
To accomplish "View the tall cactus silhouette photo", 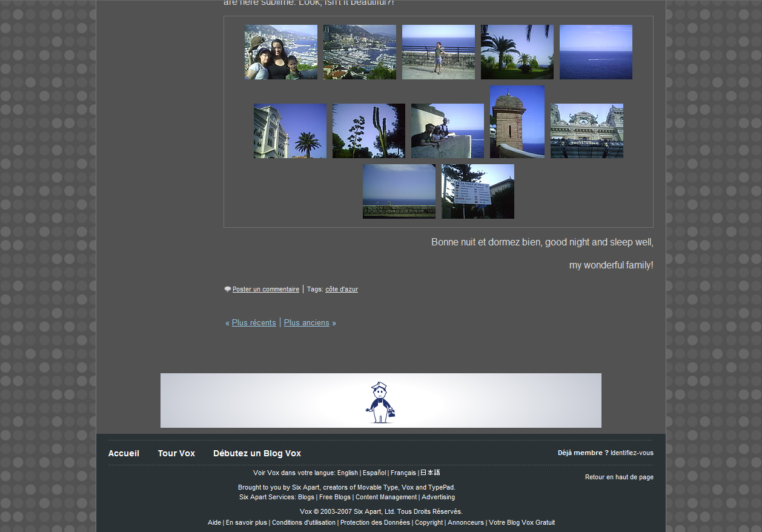I will (368, 131).
